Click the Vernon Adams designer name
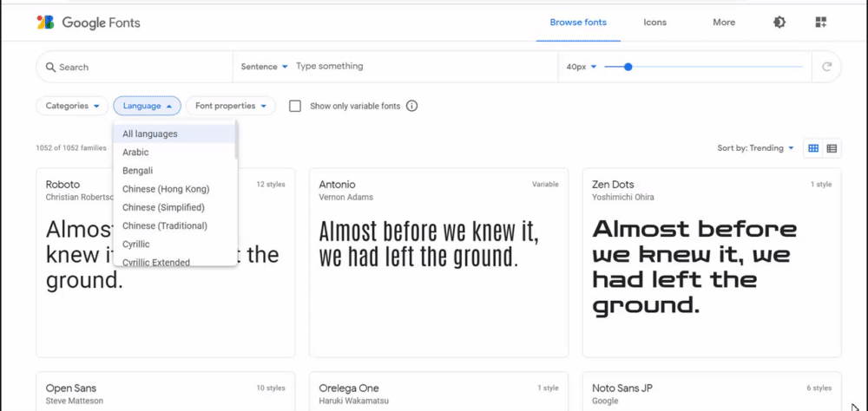This screenshot has width=868, height=411. point(346,197)
